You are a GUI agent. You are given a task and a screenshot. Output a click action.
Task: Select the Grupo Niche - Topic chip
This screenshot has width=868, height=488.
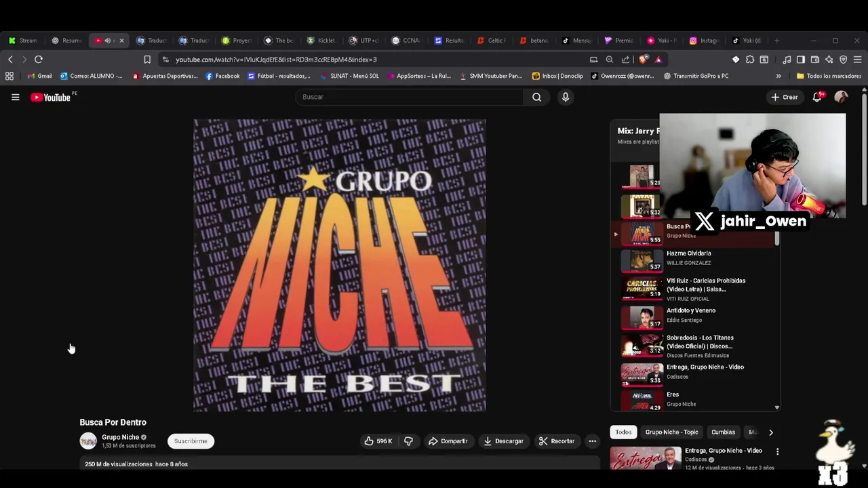[671, 432]
